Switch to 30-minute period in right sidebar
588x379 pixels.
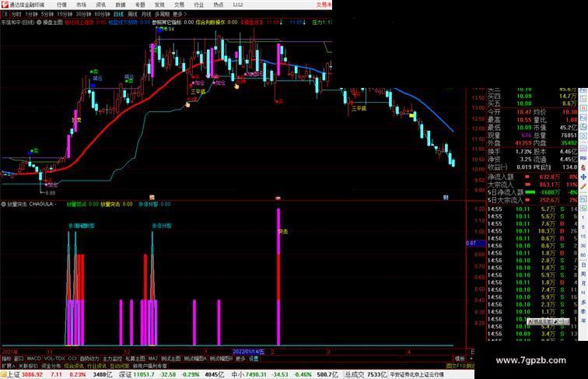coord(583,246)
